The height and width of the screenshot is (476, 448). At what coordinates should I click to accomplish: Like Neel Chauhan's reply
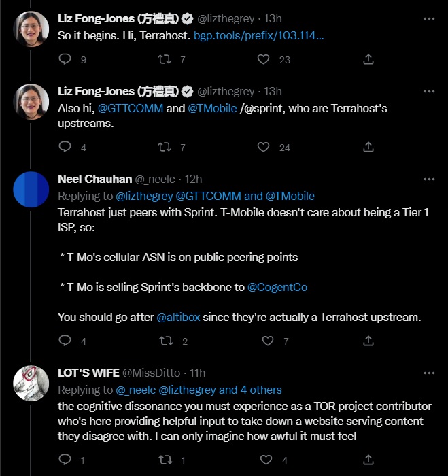268,341
